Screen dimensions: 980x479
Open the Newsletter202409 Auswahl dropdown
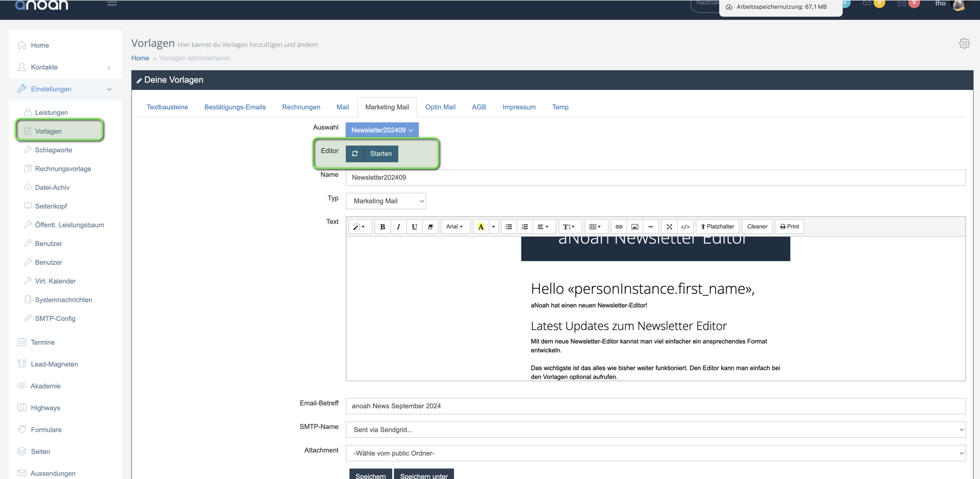tap(382, 130)
